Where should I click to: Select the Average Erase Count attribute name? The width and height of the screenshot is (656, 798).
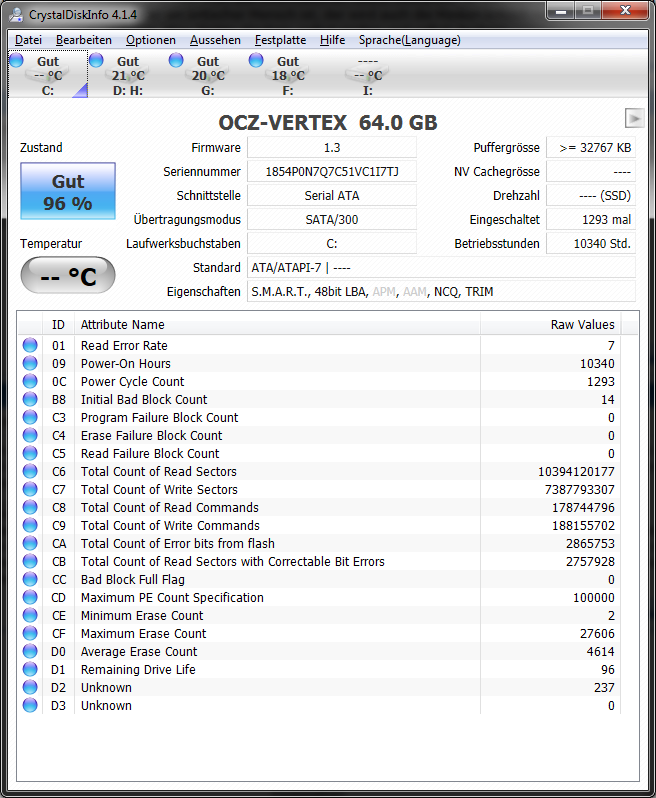coord(139,651)
